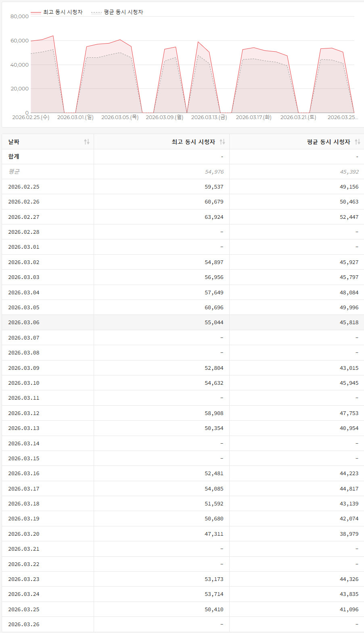Click sort arrows beside 평균 동시 시청자 header
This screenshot has height=633, width=364.
(357, 142)
